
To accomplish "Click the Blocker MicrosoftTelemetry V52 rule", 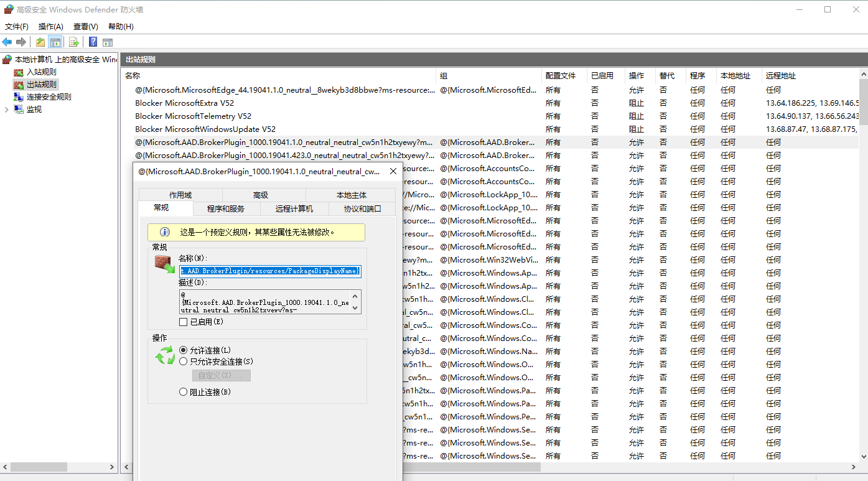I will point(193,116).
